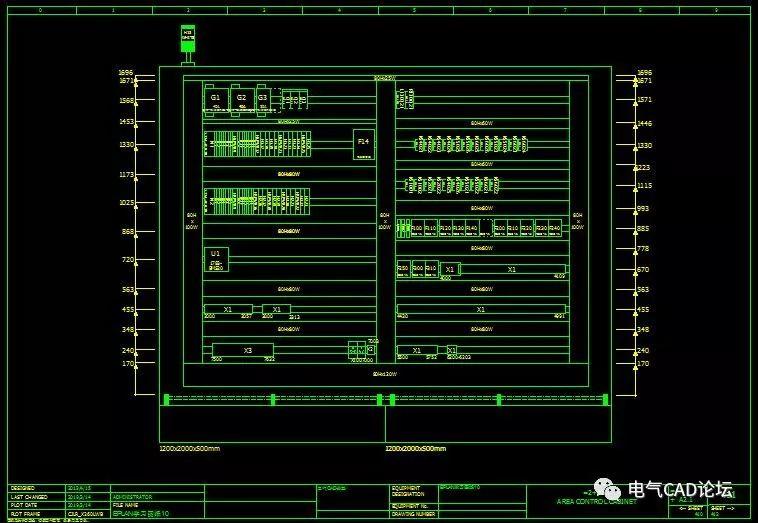The image size is (758, 523).
Task: Click the right 1200x2000x500mm dimension text
Action: 415,449
